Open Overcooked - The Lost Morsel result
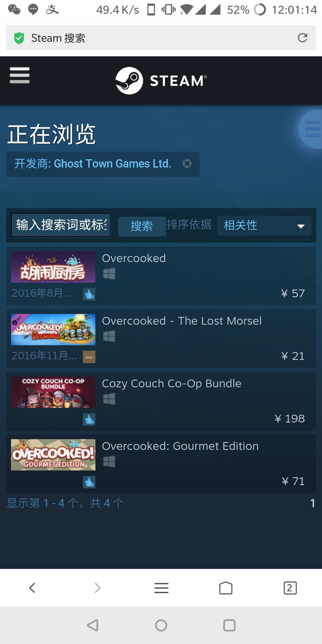Viewport: 322px width, 644px height. coord(161,338)
